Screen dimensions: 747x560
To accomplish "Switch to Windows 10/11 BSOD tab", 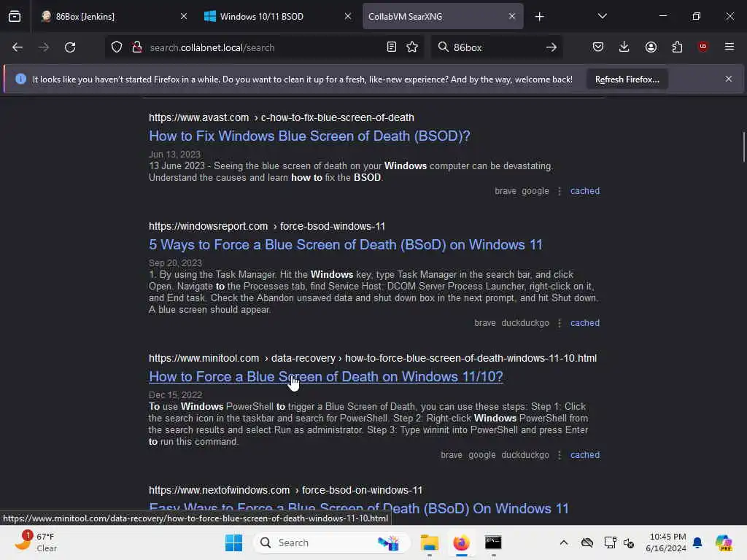I will point(278,16).
